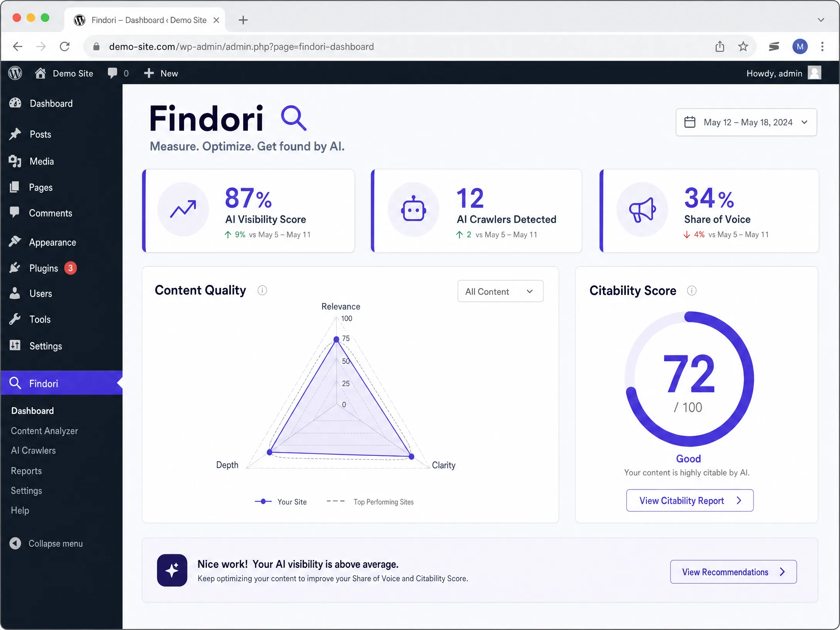Click the sparkle icon in recommendation banner
Image resolution: width=840 pixels, height=630 pixels.
click(172, 570)
